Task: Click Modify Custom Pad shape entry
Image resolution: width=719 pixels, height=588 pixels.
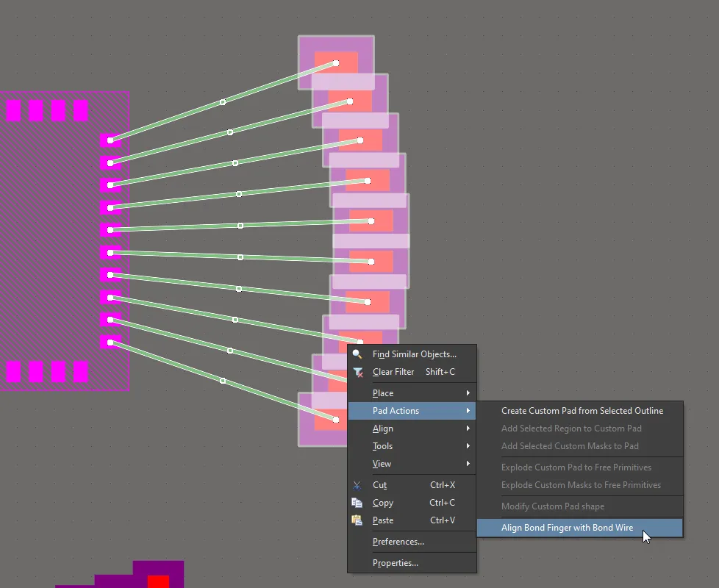Action: tap(552, 506)
